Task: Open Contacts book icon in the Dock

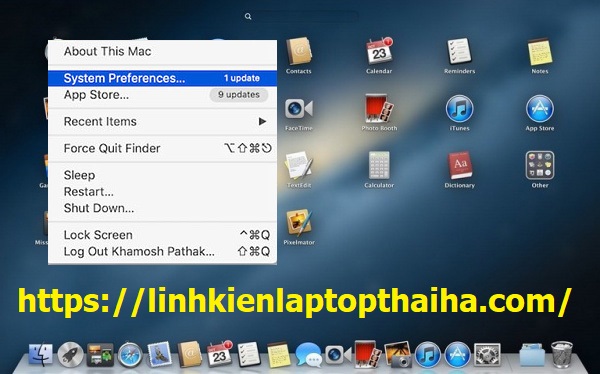Action: tap(189, 354)
